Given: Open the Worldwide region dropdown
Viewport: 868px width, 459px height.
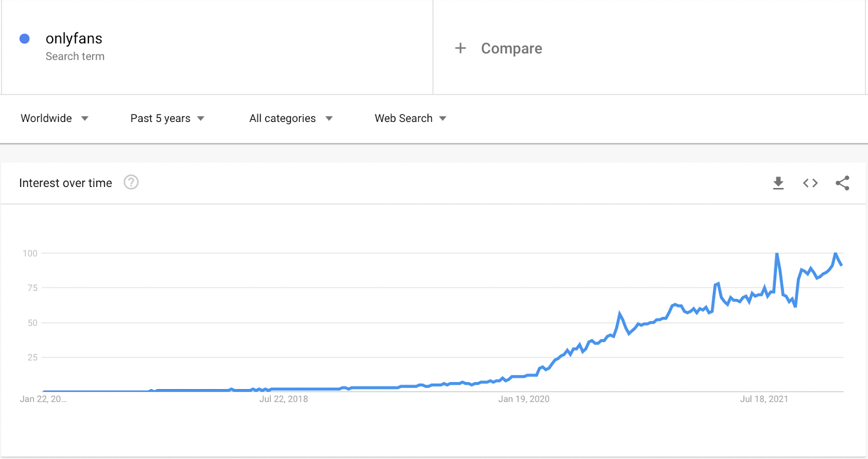Looking at the screenshot, I should tap(54, 118).
